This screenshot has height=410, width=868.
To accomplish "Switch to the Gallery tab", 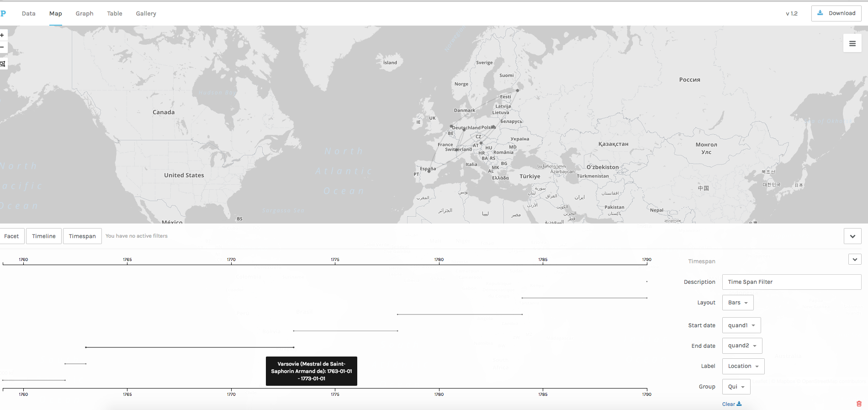I will (x=146, y=14).
